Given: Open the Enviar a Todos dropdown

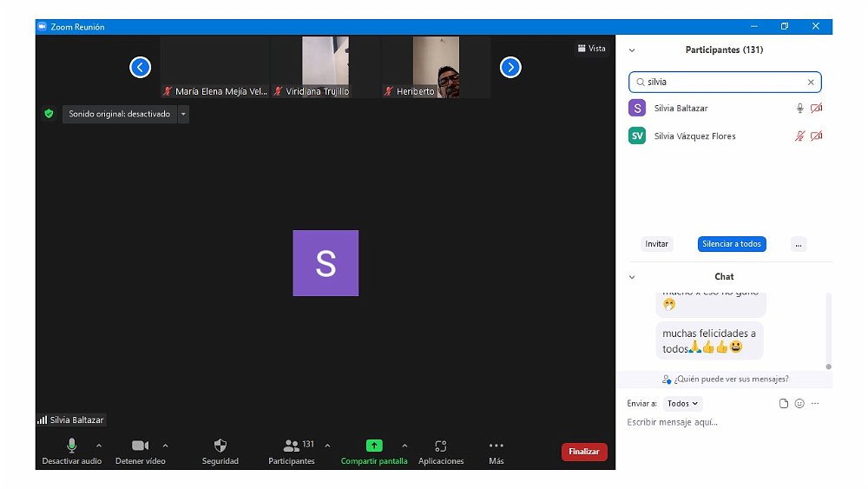Looking at the screenshot, I should coord(682,404).
